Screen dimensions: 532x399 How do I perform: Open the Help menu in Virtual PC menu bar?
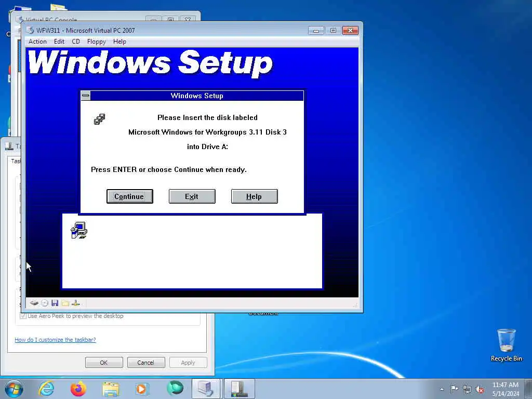119,42
